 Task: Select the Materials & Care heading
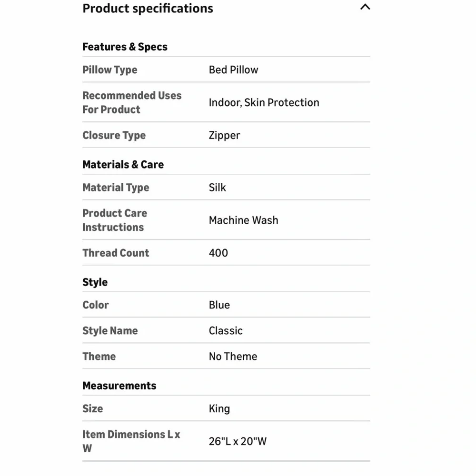click(x=123, y=165)
